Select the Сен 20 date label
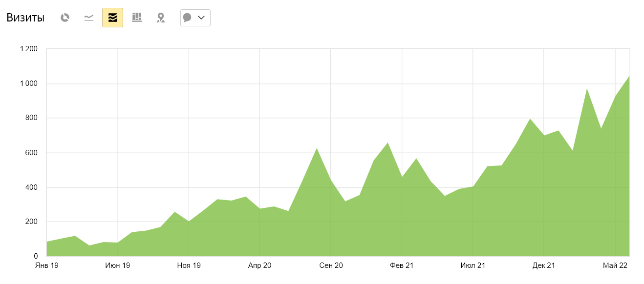 coord(331,265)
